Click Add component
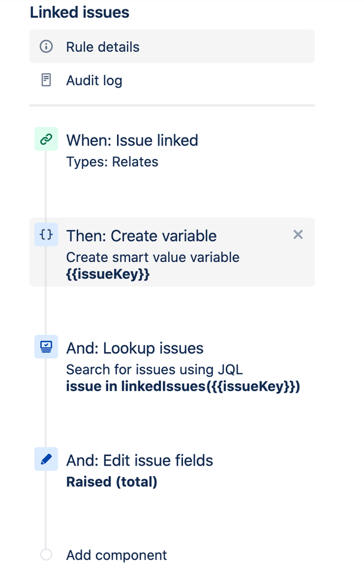The width and height of the screenshot is (364, 588). [116, 554]
